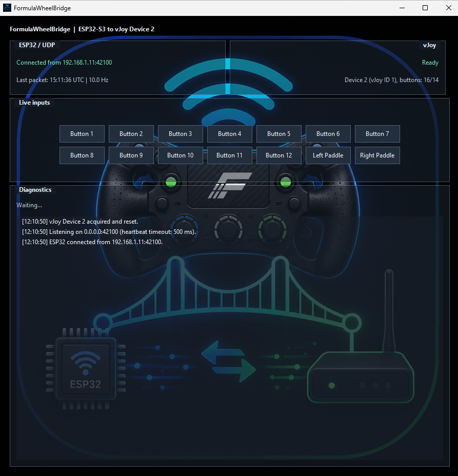Viewport: 458px width, 476px height.
Task: Select log line 'ESP32 connected from 192.168.1.11:42100.'
Action: [x=92, y=242]
